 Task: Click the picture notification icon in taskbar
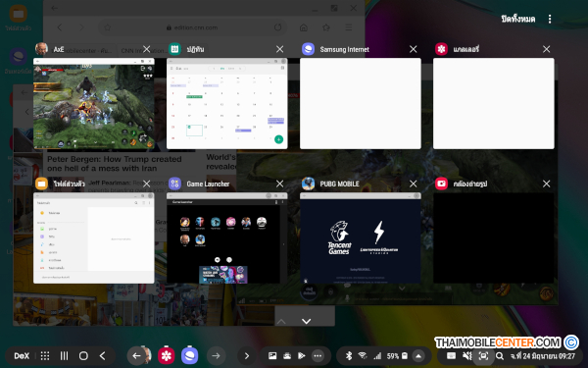[272, 355]
